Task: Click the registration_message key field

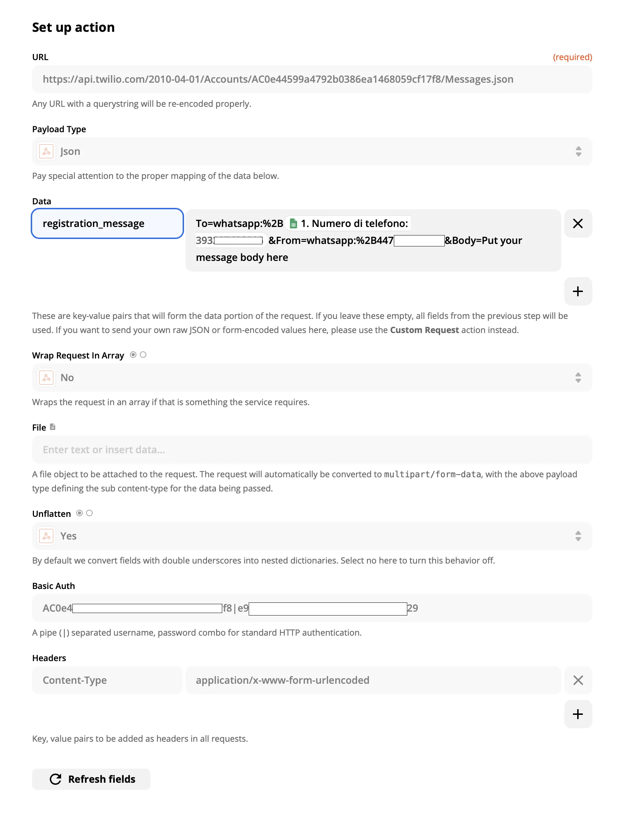Action: (107, 223)
